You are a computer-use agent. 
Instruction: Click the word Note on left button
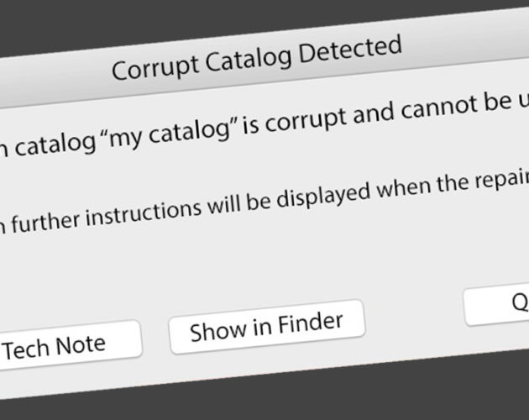point(80,346)
